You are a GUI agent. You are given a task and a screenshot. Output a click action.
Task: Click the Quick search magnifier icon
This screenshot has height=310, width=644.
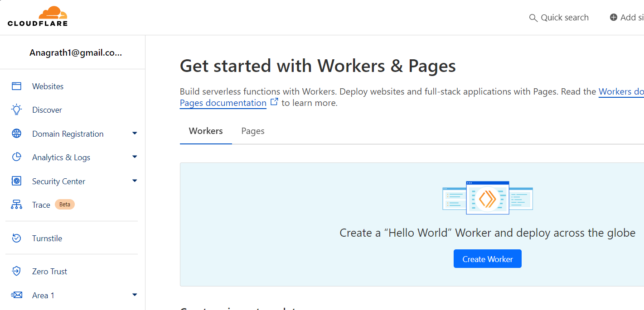pos(533,18)
